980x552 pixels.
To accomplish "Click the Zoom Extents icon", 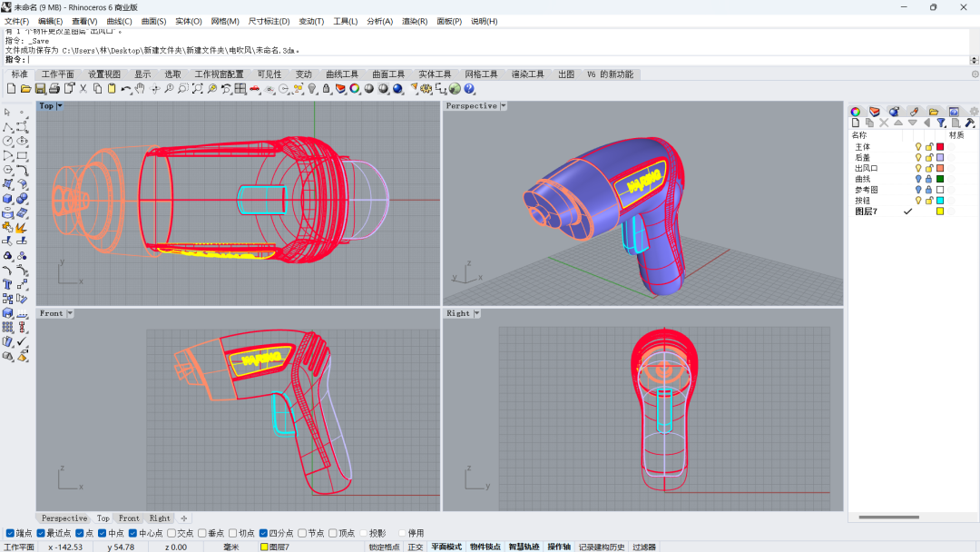I will tap(198, 89).
